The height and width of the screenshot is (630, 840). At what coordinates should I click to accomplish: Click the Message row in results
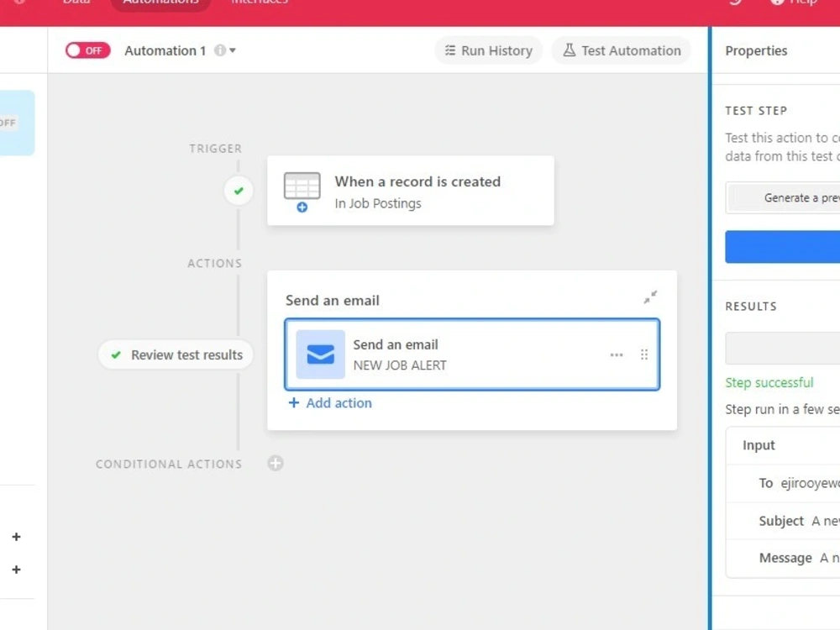pos(783,559)
